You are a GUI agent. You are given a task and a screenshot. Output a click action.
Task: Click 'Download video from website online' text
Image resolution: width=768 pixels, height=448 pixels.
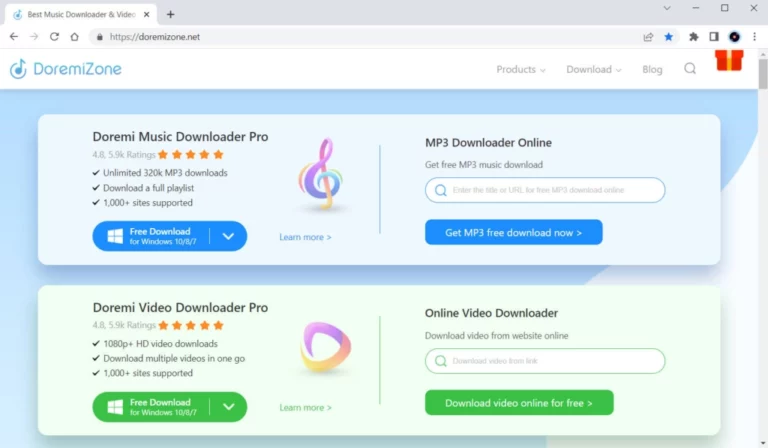pos(497,335)
